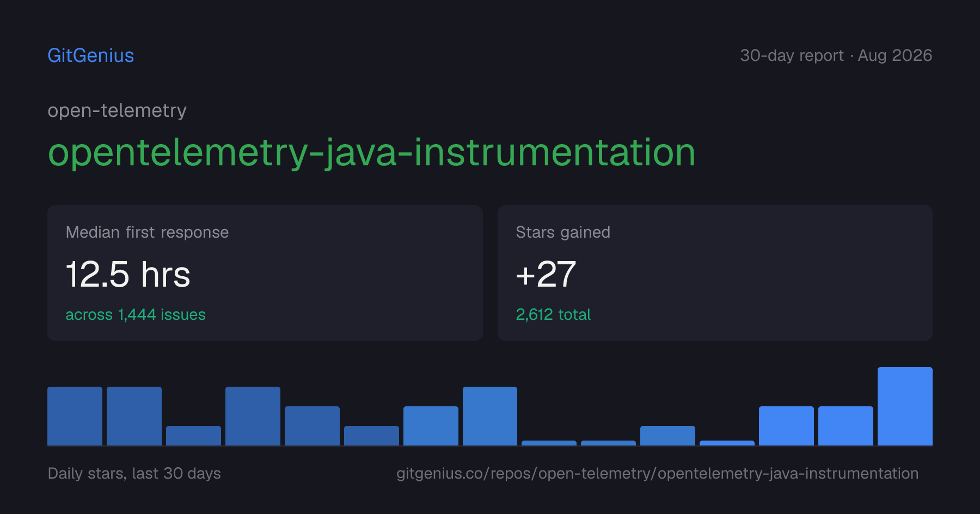Open the opentelemetry-java-instrumentation repository title
The image size is (980, 514).
pyautogui.click(x=372, y=152)
